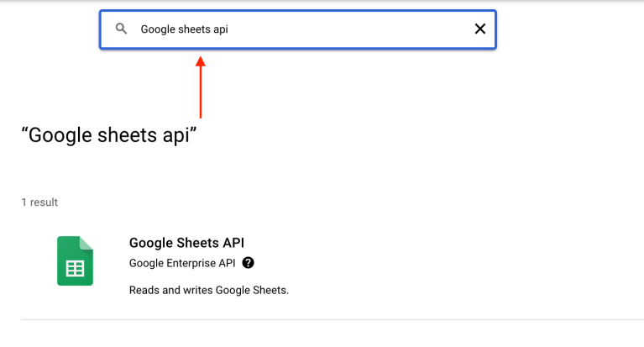This screenshot has height=347, width=644.
Task: Click the word "api" in search field
Action: pos(220,29)
